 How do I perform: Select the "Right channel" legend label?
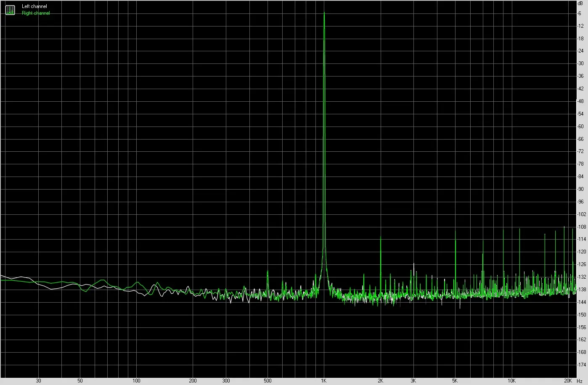click(36, 13)
